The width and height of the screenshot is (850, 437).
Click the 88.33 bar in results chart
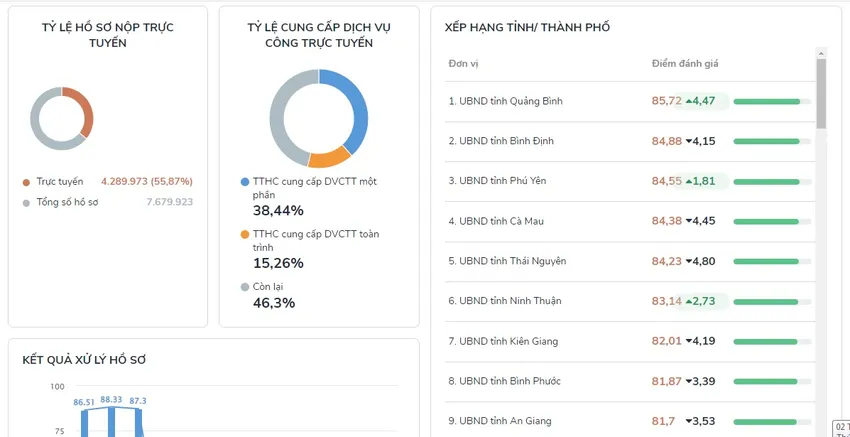click(x=111, y=420)
